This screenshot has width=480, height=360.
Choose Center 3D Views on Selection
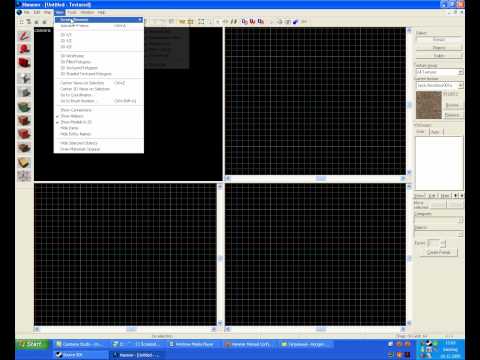click(99, 89)
